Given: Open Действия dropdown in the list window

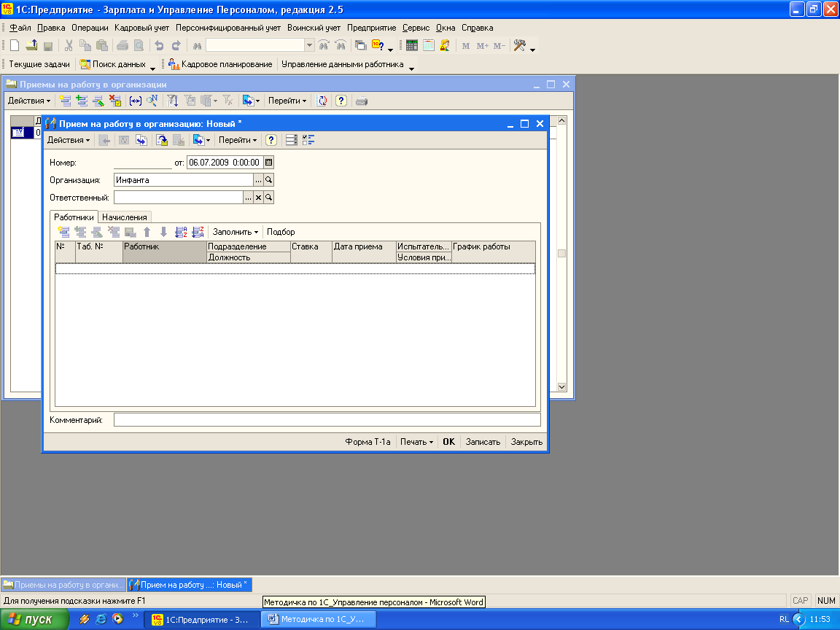Looking at the screenshot, I should point(29,101).
